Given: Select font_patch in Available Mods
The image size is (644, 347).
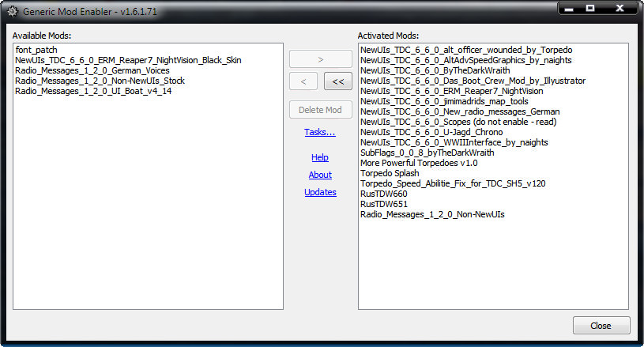Looking at the screenshot, I should coord(36,50).
